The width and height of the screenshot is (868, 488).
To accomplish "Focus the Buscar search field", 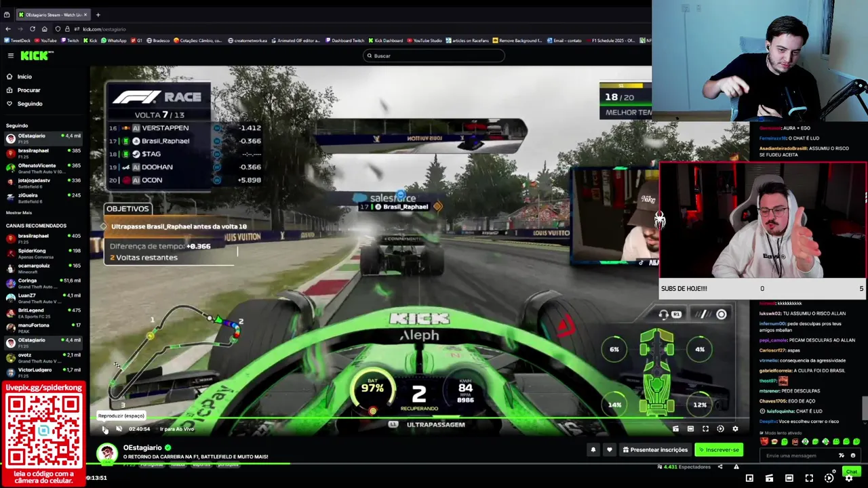I will coord(434,56).
